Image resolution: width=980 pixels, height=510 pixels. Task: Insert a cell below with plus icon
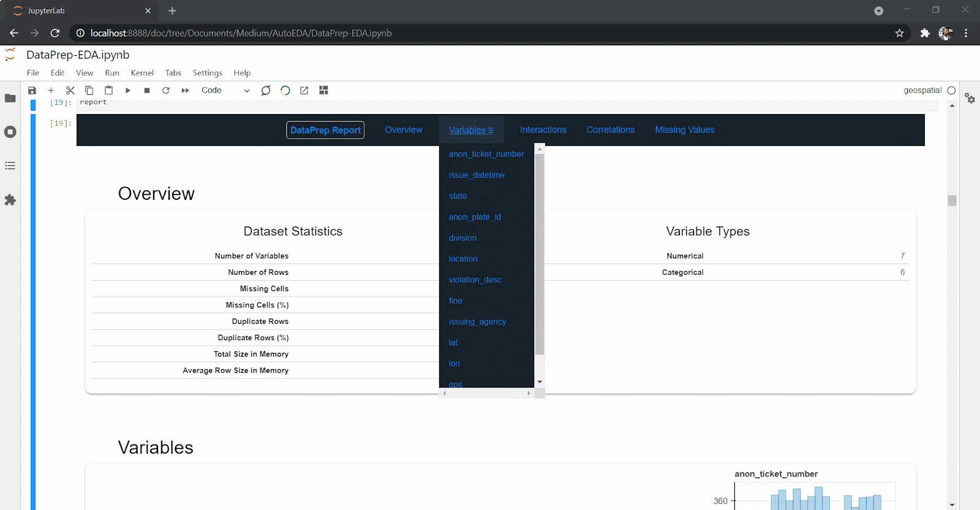[51, 90]
